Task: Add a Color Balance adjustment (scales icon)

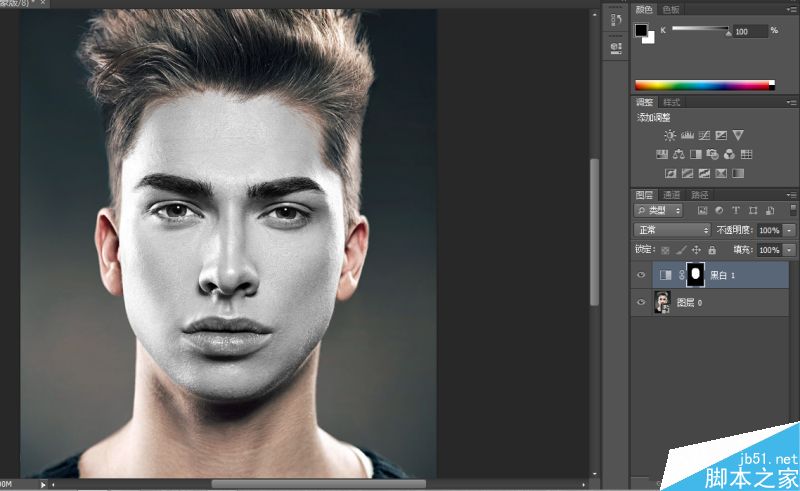Action: pos(679,154)
